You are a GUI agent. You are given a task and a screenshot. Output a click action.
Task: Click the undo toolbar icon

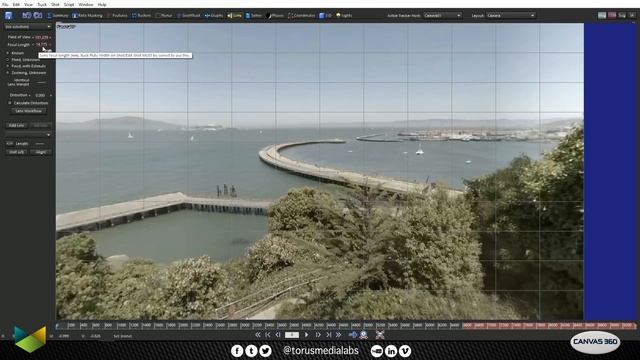click(27, 15)
